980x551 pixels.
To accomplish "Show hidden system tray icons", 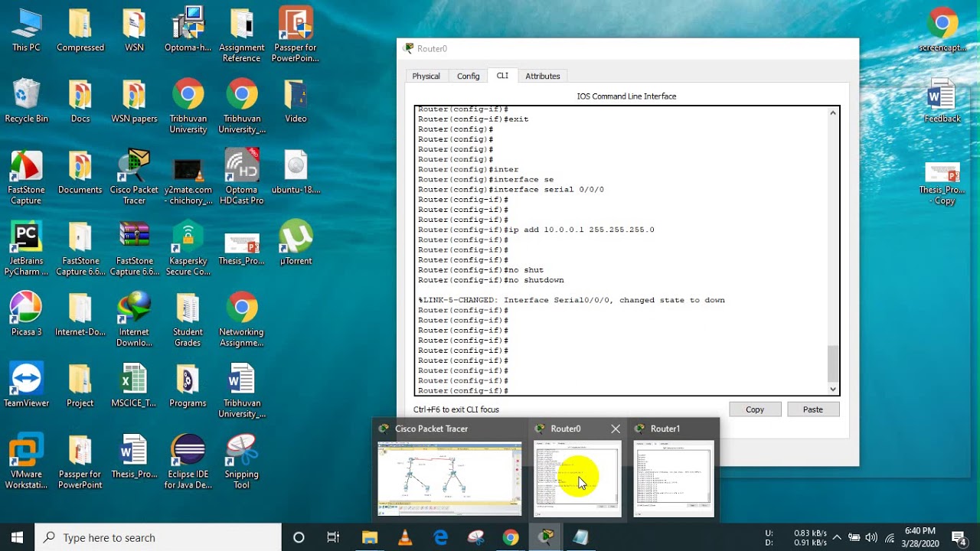I will point(837,537).
